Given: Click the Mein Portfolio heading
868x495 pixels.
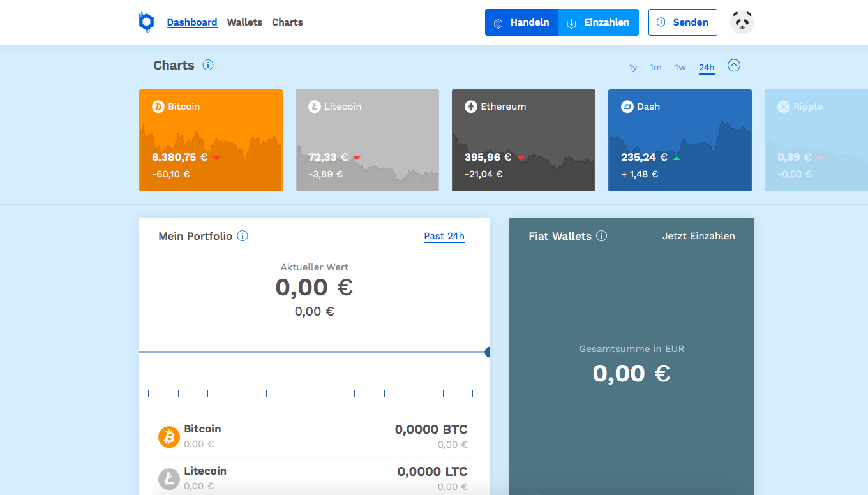Looking at the screenshot, I should click(x=195, y=236).
